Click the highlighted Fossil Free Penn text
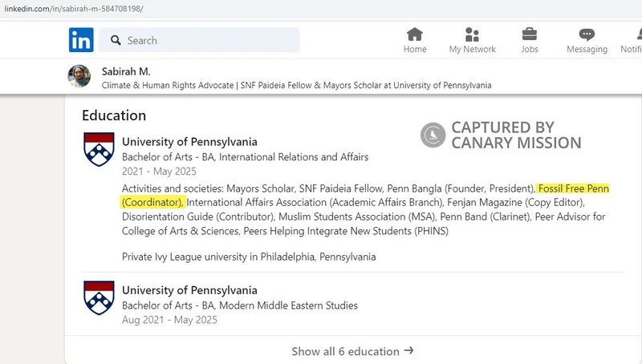This screenshot has height=364, width=642. coord(574,188)
